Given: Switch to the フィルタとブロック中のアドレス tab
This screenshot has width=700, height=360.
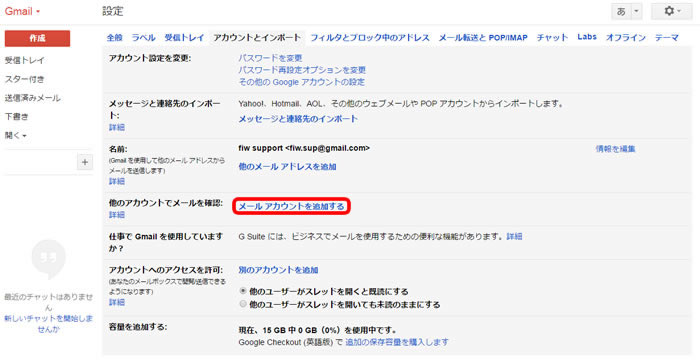Looking at the screenshot, I should (370, 38).
